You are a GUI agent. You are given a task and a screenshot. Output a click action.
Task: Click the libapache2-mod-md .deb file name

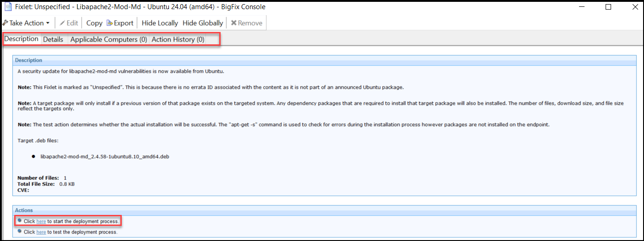pos(105,156)
